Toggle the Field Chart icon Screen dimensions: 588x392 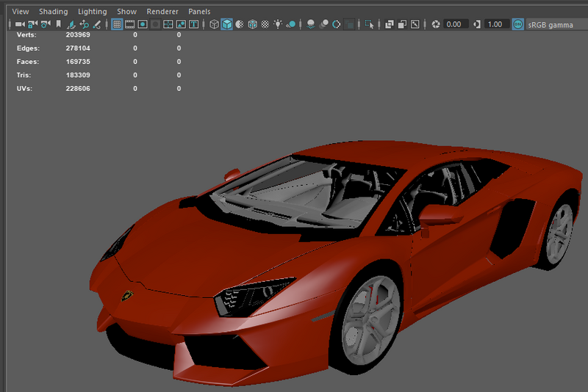pyautogui.click(x=168, y=24)
